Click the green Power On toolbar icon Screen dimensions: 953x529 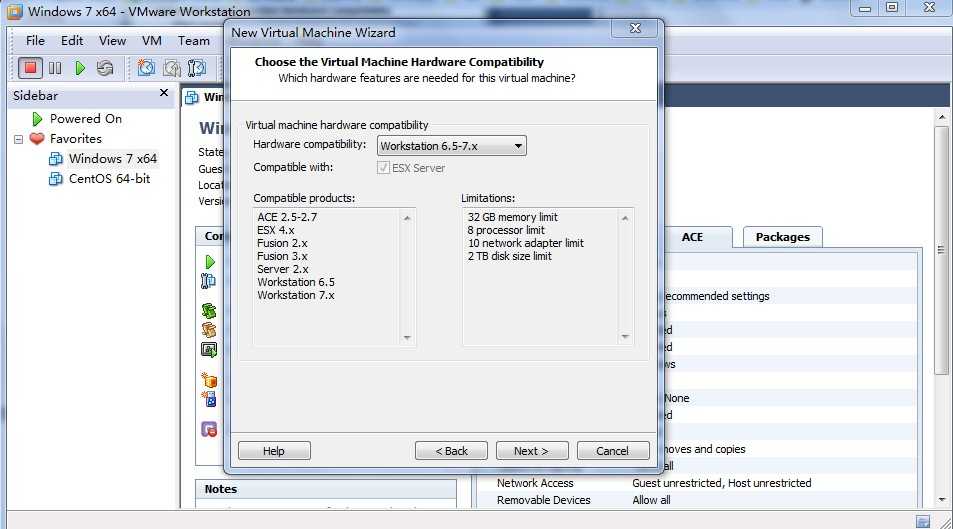click(80, 68)
